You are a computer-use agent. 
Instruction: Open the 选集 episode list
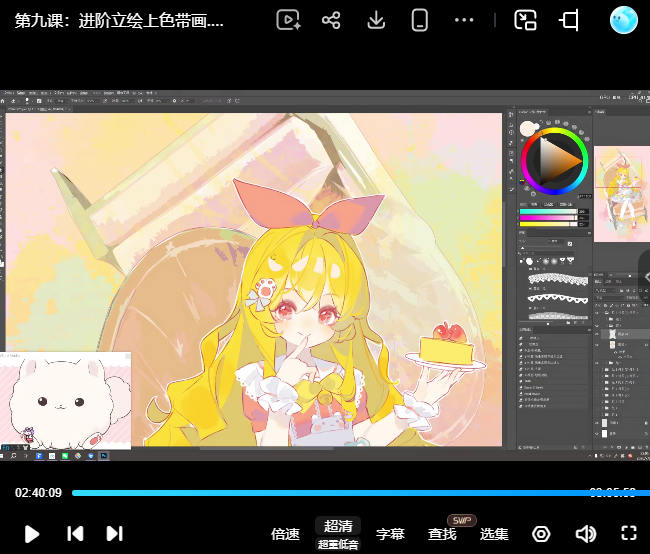coord(494,534)
